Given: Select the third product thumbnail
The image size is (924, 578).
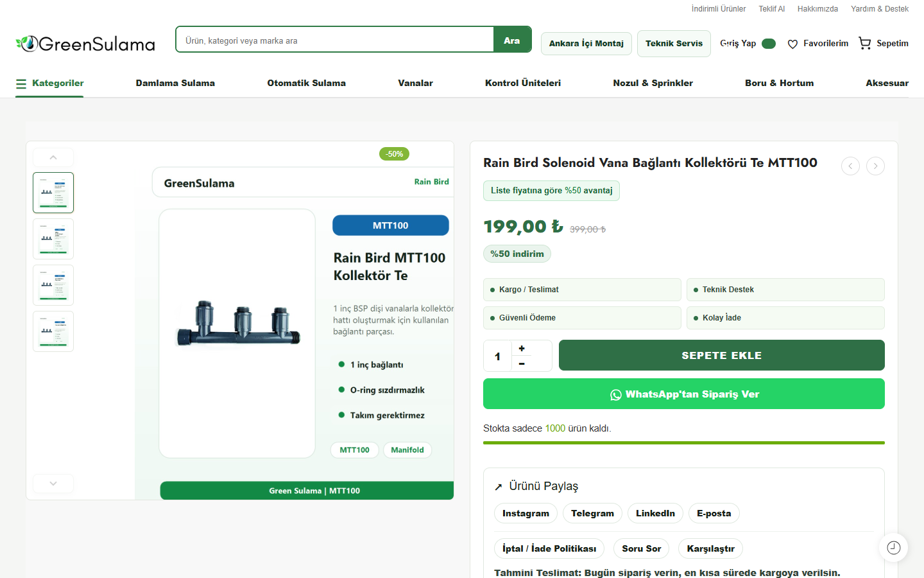Looking at the screenshot, I should point(53,285).
